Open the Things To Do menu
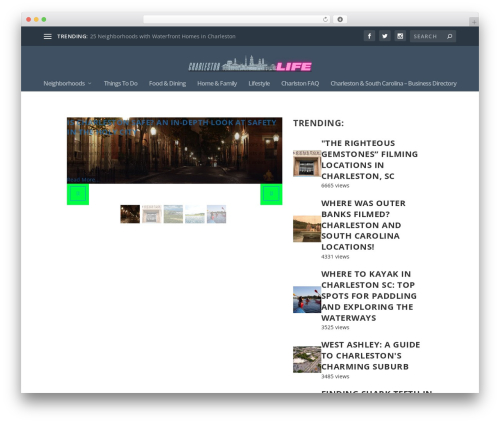 click(x=121, y=83)
